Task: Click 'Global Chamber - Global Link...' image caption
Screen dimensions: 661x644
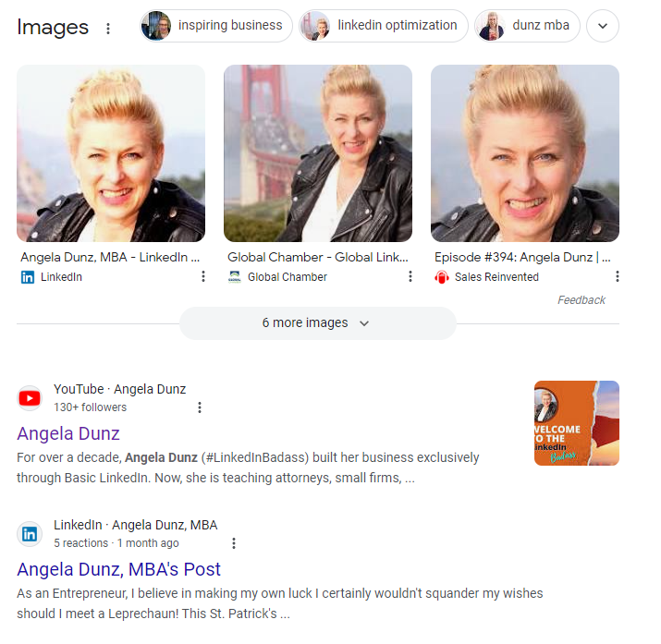Action: [x=318, y=257]
